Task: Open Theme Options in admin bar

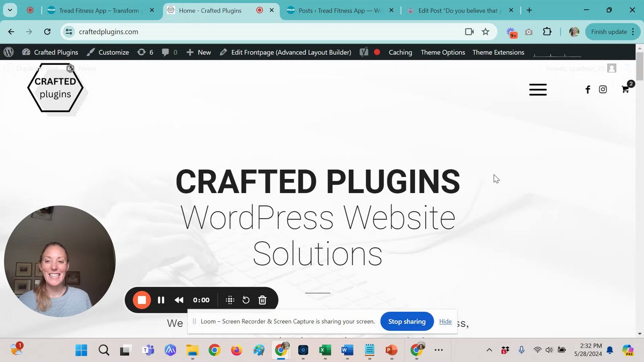Action: pos(443,52)
